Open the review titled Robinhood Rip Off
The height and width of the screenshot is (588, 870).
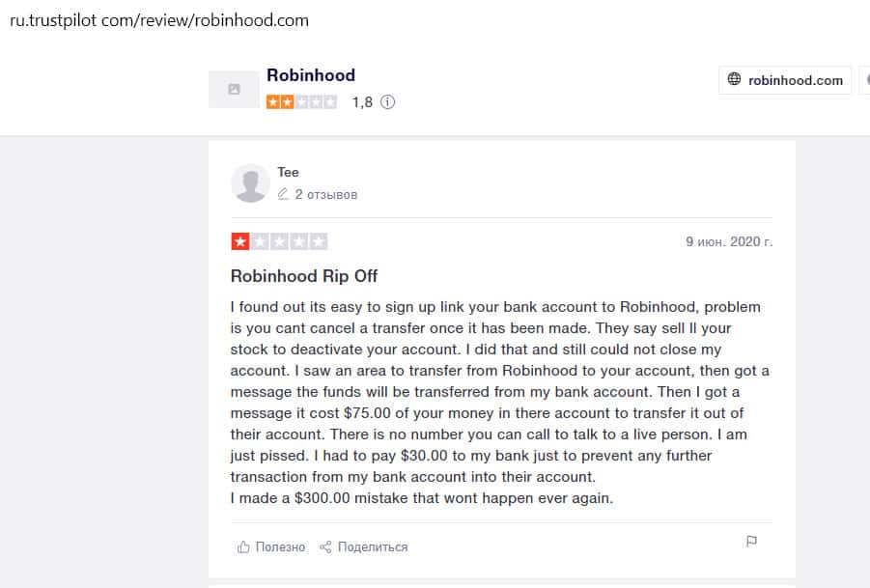tap(303, 276)
